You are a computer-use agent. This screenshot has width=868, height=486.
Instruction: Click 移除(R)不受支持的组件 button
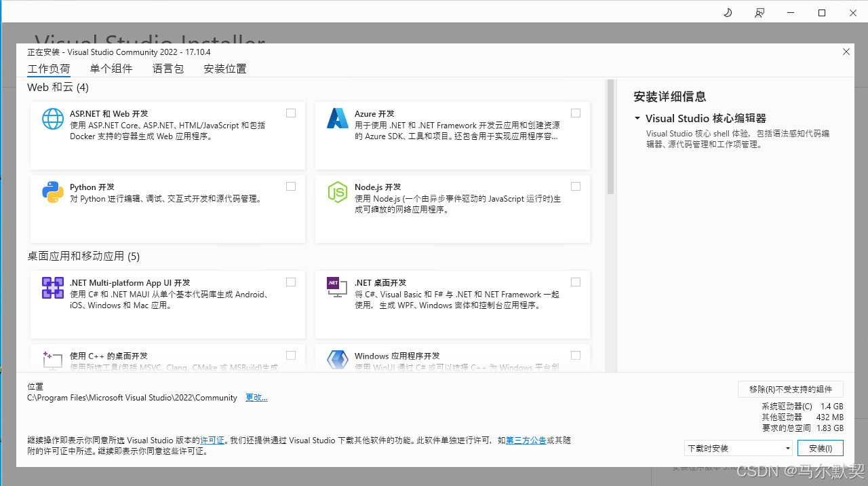791,389
